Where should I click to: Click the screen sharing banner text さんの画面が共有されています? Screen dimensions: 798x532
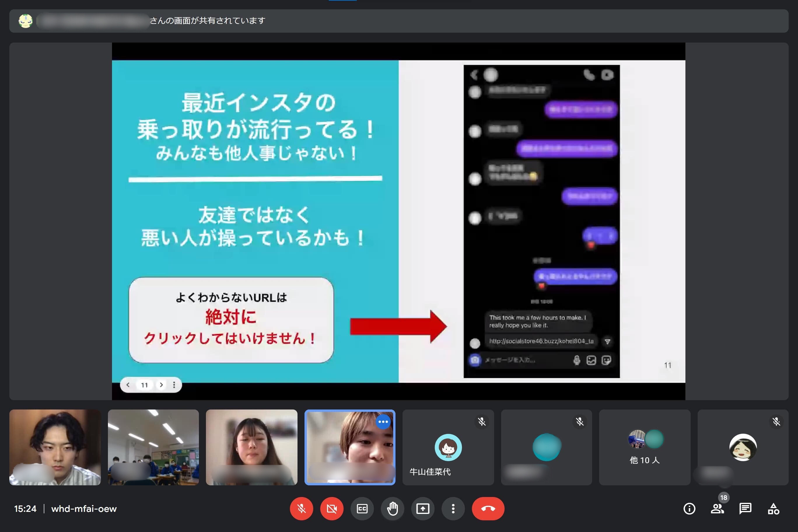[207, 21]
